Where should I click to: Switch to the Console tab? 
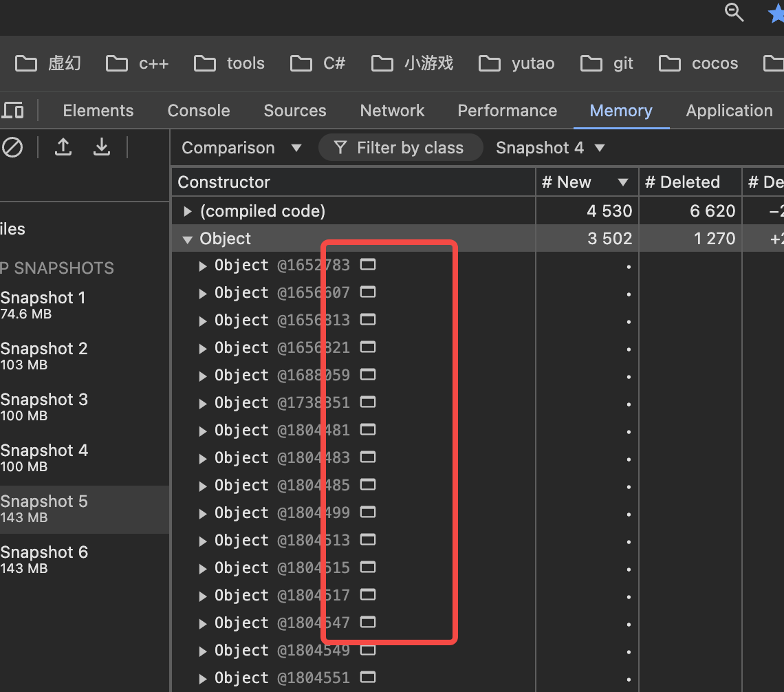click(x=199, y=111)
